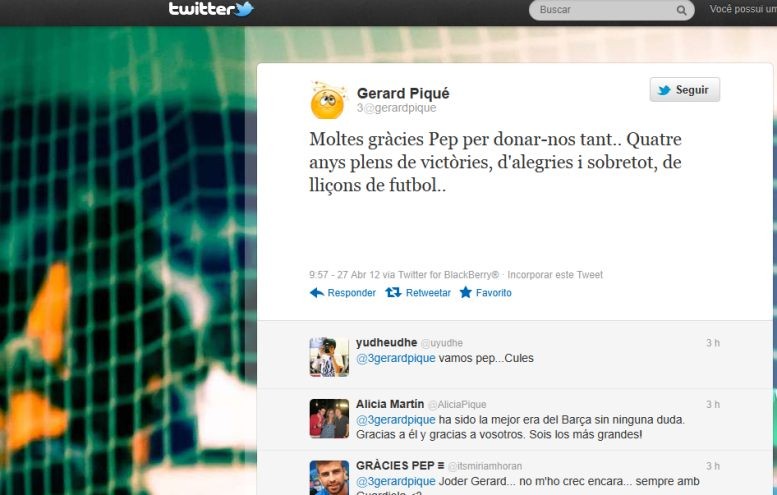Viewport: 777px width, 495px height.
Task: Open yudheudhe's profile picture
Action: pyautogui.click(x=329, y=357)
